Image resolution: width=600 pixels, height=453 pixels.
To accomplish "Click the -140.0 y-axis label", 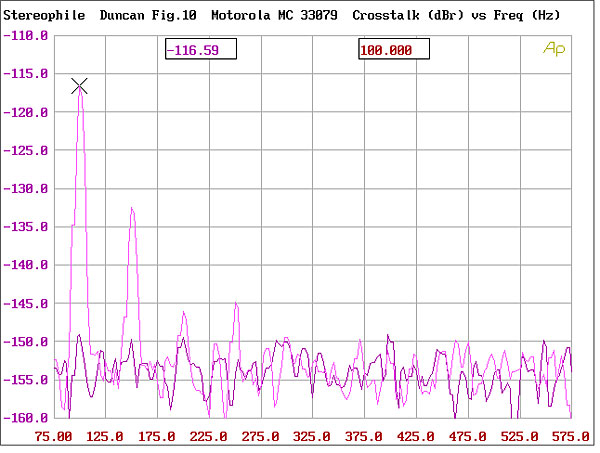I will coord(26,265).
